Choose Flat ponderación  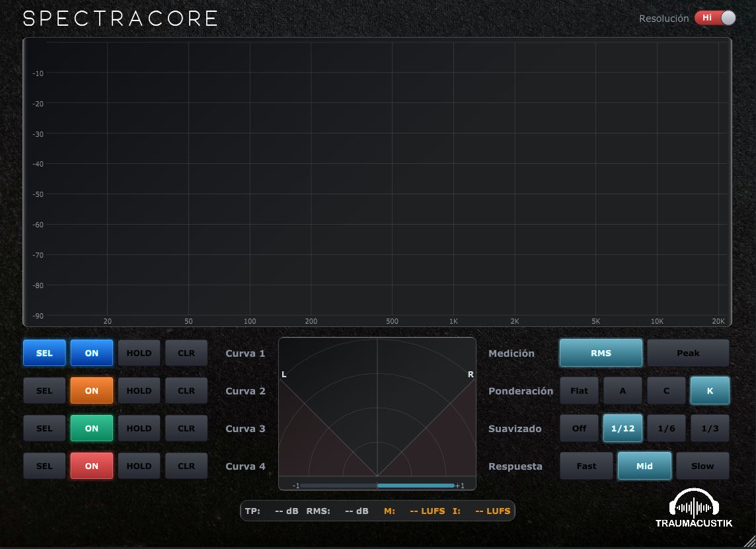pyautogui.click(x=579, y=390)
